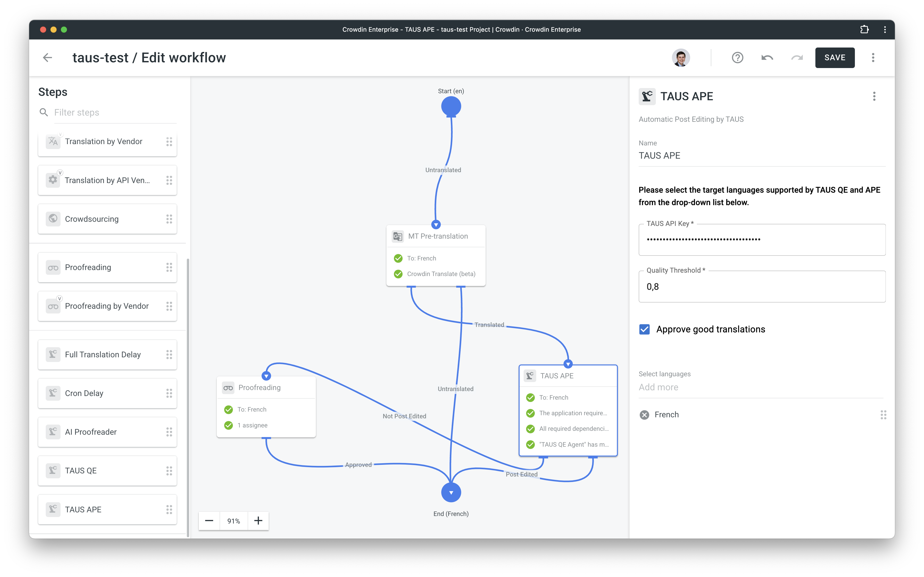Screen dimensions: 924x577
Task: Click the drag handle on the French language row
Action: point(883,415)
